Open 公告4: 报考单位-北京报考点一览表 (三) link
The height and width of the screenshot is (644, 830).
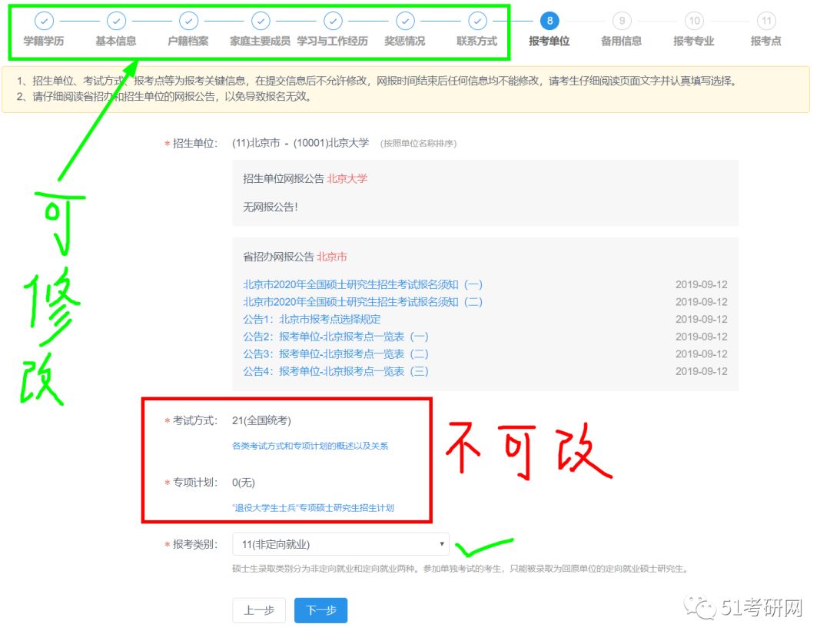click(336, 371)
